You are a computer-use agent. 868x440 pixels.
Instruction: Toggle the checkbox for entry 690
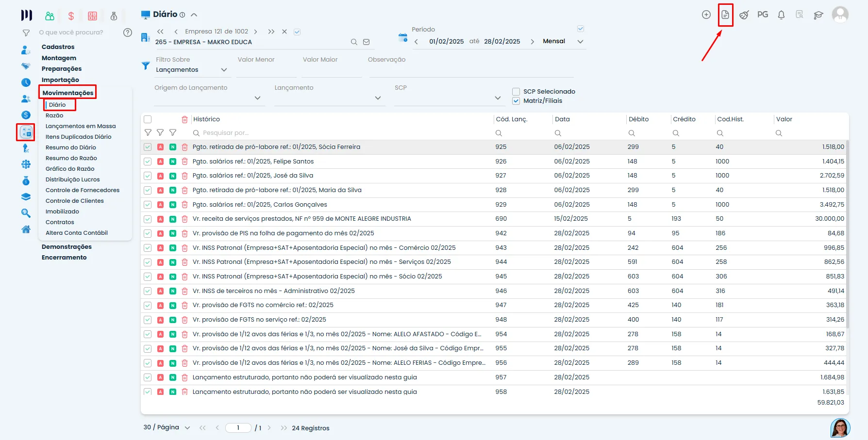(148, 219)
